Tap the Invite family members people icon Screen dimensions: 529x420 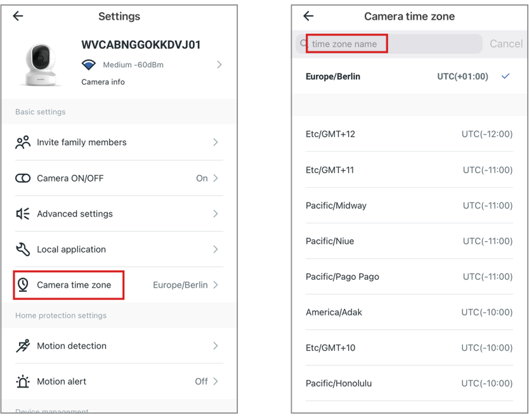click(x=23, y=142)
